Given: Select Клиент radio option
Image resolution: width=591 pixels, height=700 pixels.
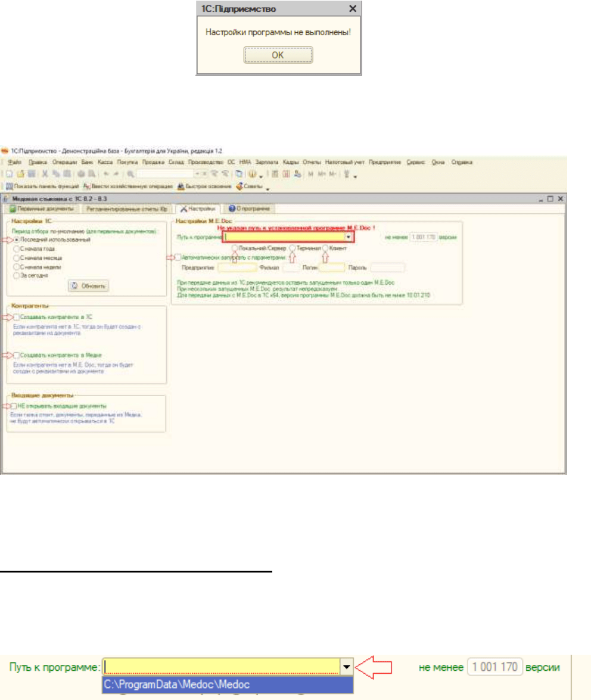Looking at the screenshot, I should 325,248.
